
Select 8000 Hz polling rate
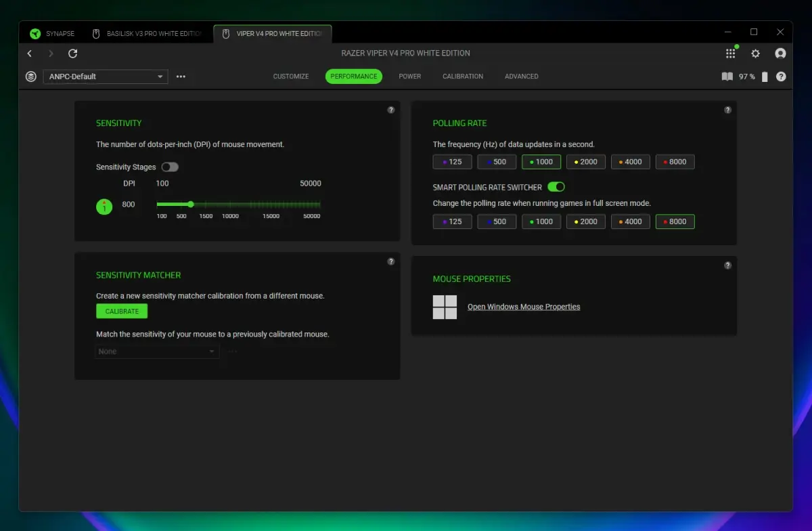[x=675, y=162]
